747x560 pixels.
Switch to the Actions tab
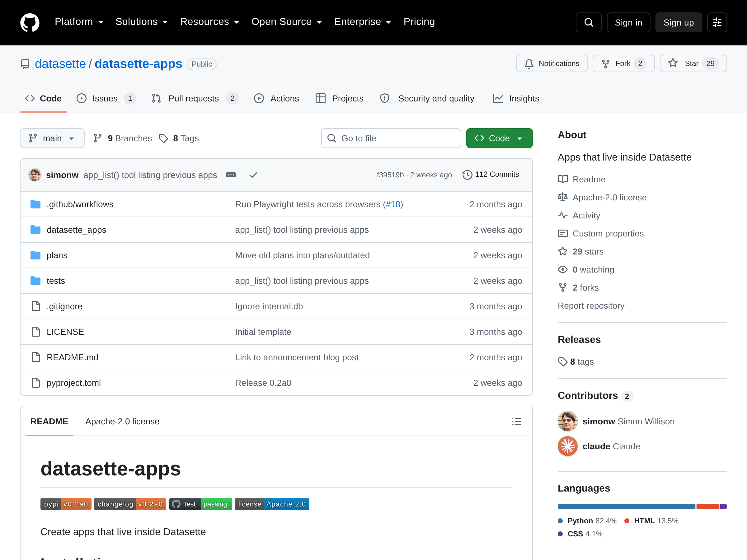(x=277, y=99)
